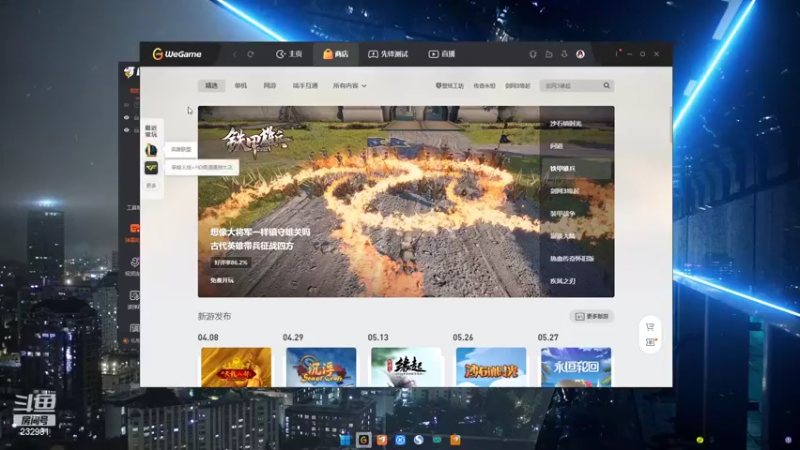Screen dimensions: 800x450
Task: Open the 05.26 沙石镇时光 game card
Action: [x=491, y=367]
